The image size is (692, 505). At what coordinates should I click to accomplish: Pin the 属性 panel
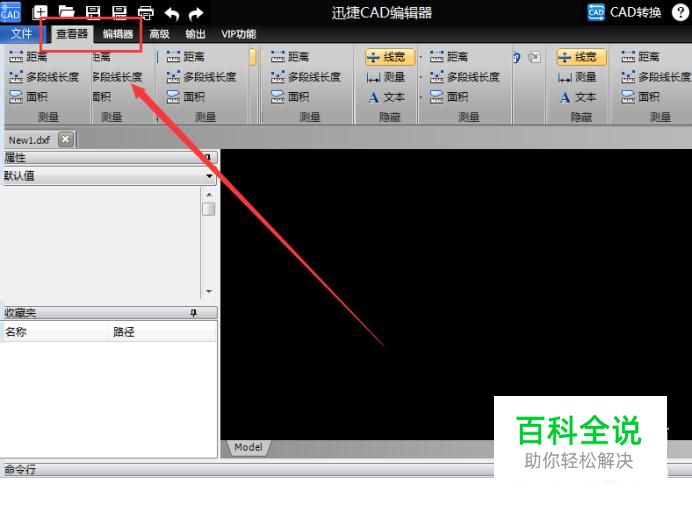208,157
